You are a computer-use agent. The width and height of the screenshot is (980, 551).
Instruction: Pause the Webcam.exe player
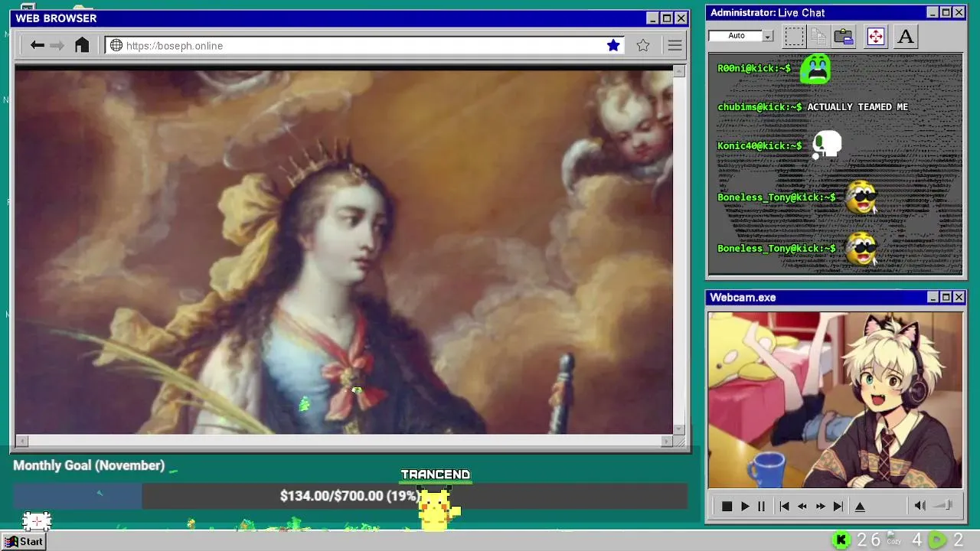click(761, 506)
